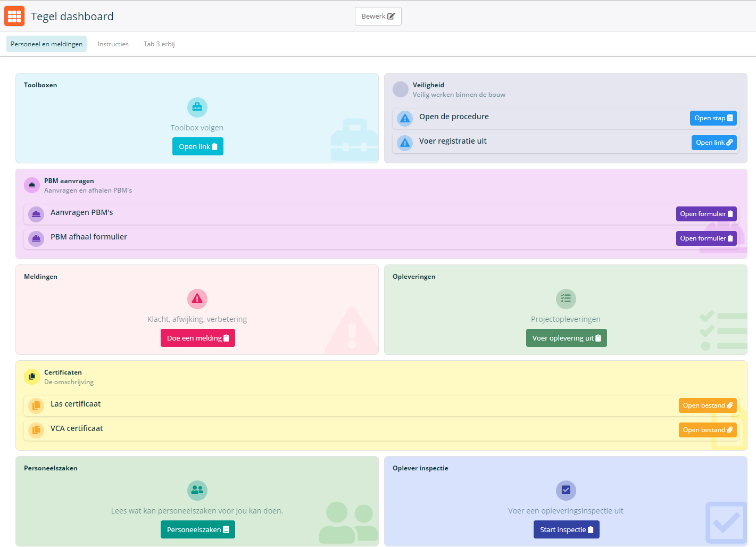Image resolution: width=756 pixels, height=547 pixels.
Task: Click helmet icon beside Aanvragen PBM's
Action: coord(36,214)
